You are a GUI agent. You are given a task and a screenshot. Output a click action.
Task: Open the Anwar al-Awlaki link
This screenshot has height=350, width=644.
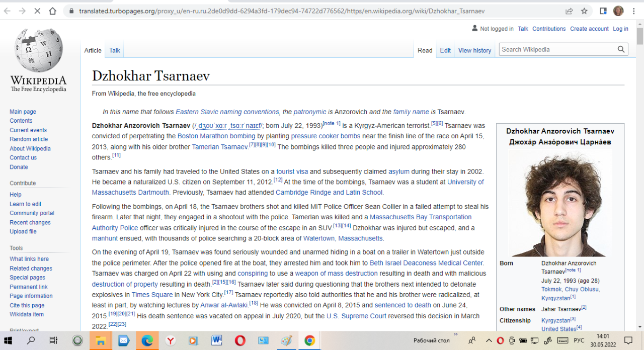(224, 305)
